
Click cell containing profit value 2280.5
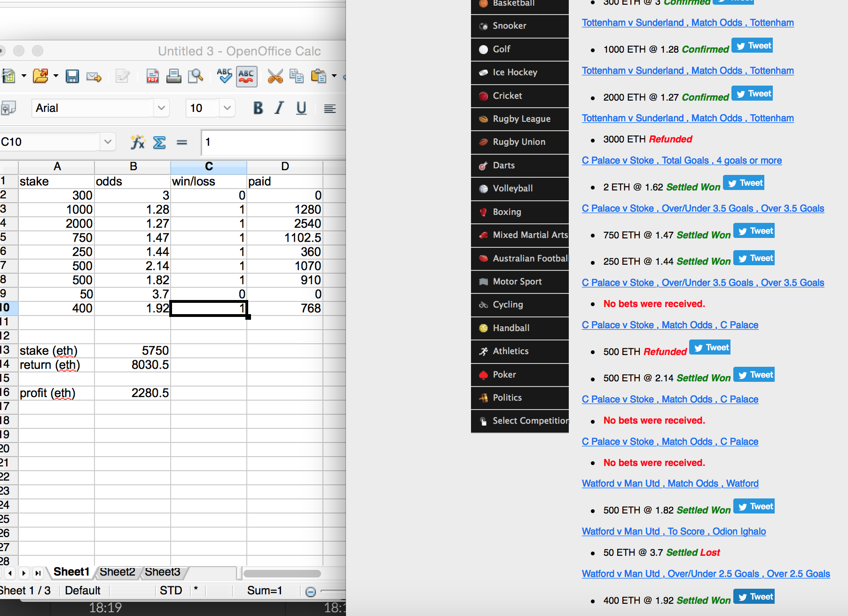[133, 393]
